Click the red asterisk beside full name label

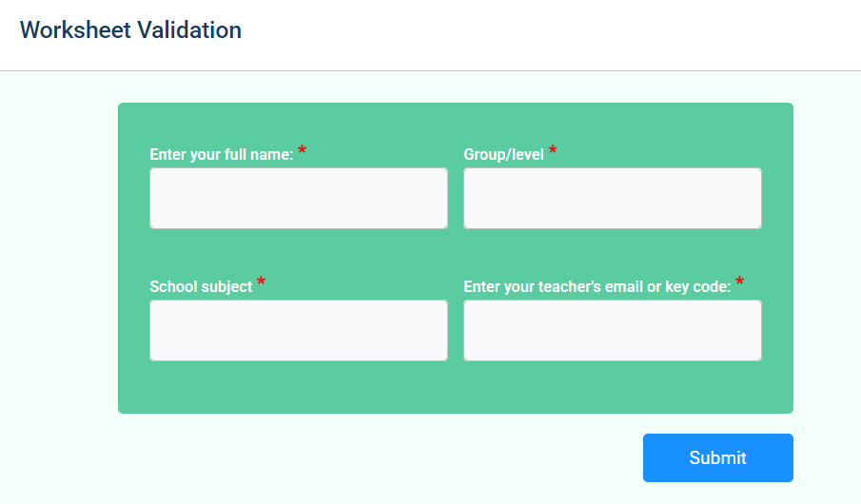(303, 151)
